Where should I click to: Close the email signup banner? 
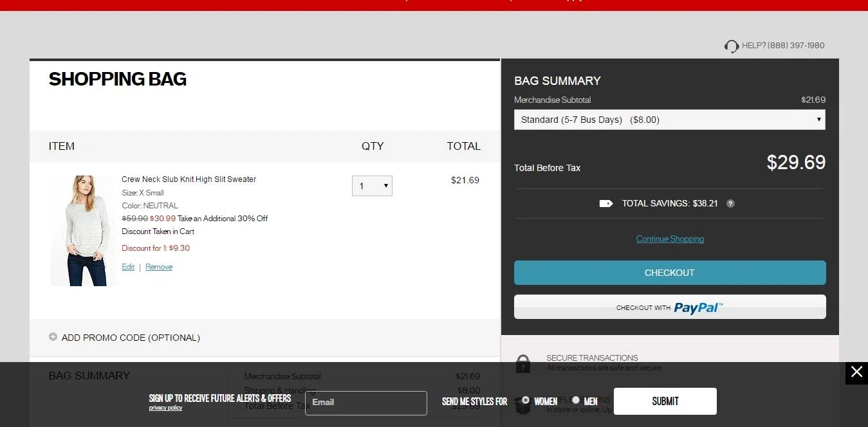click(856, 372)
